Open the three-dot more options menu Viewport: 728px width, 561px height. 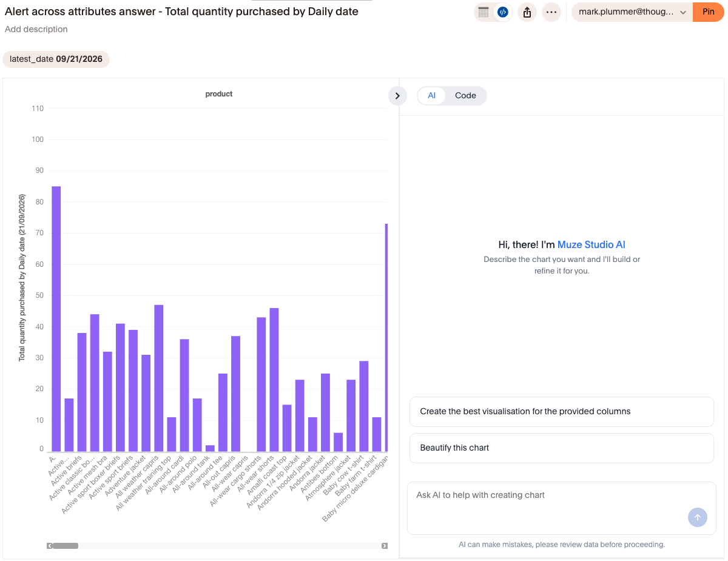pyautogui.click(x=551, y=12)
